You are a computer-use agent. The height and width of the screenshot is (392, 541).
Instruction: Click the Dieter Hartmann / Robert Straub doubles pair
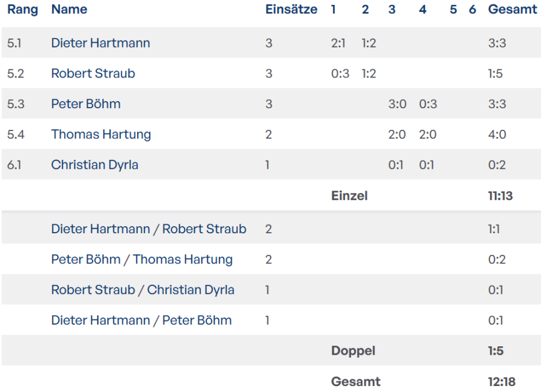pos(148,229)
